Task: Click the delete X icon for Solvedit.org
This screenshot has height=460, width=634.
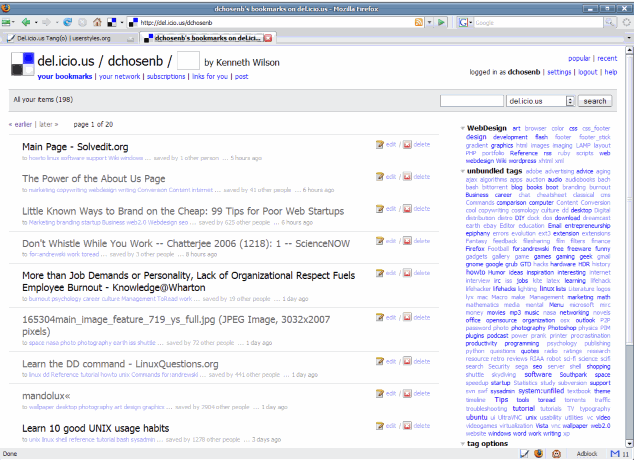Action: 407,144
